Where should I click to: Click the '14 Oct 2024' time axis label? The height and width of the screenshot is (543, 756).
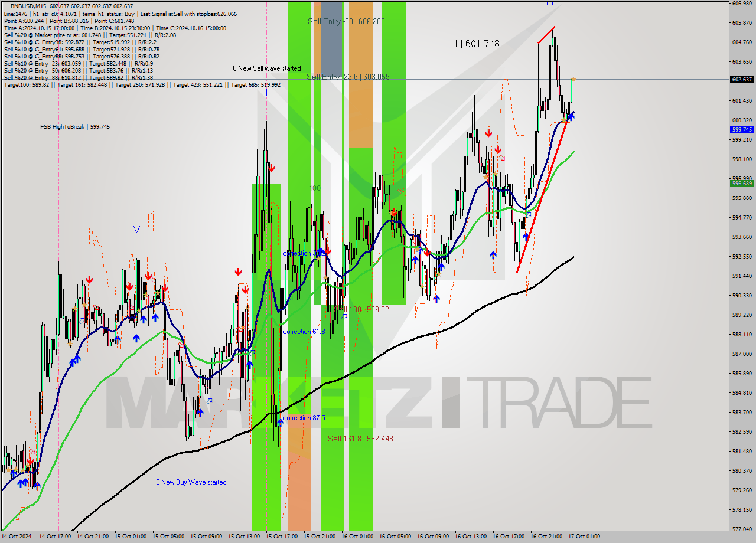(16, 537)
